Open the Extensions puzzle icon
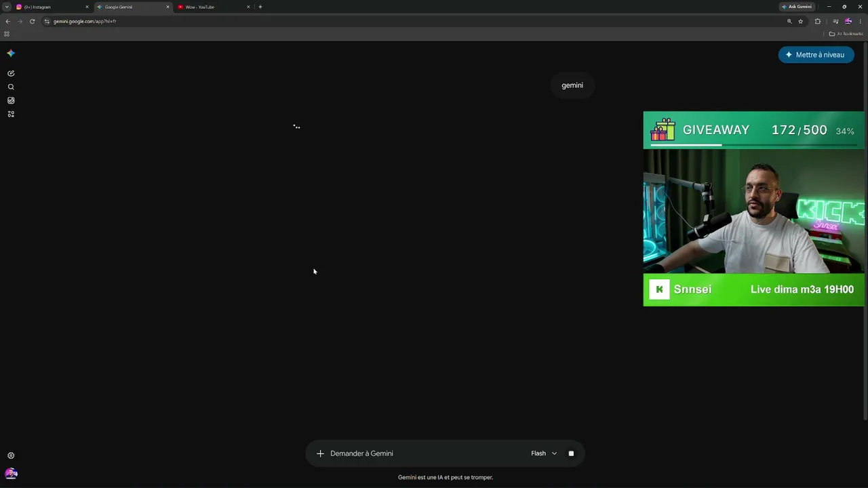868x488 pixels. pyautogui.click(x=818, y=21)
